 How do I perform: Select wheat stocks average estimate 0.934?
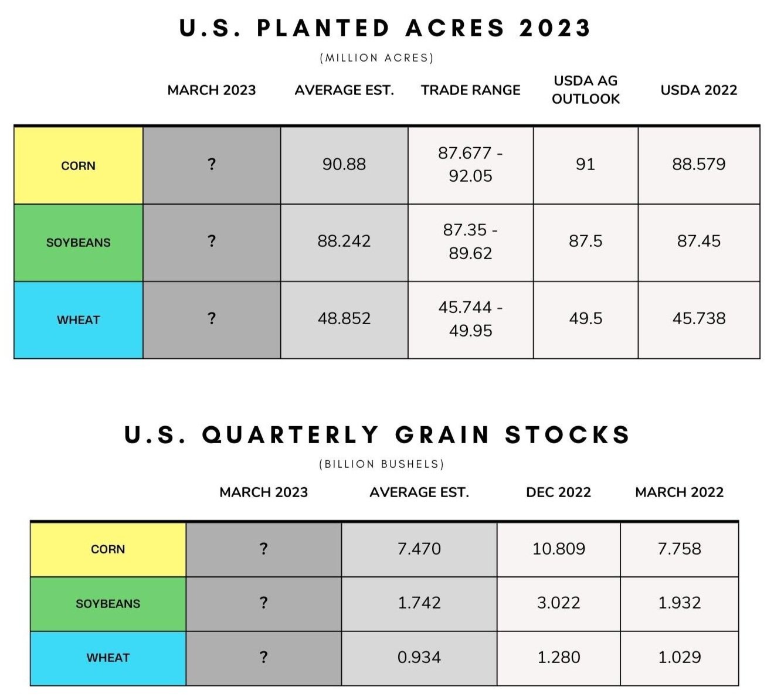coord(419,658)
